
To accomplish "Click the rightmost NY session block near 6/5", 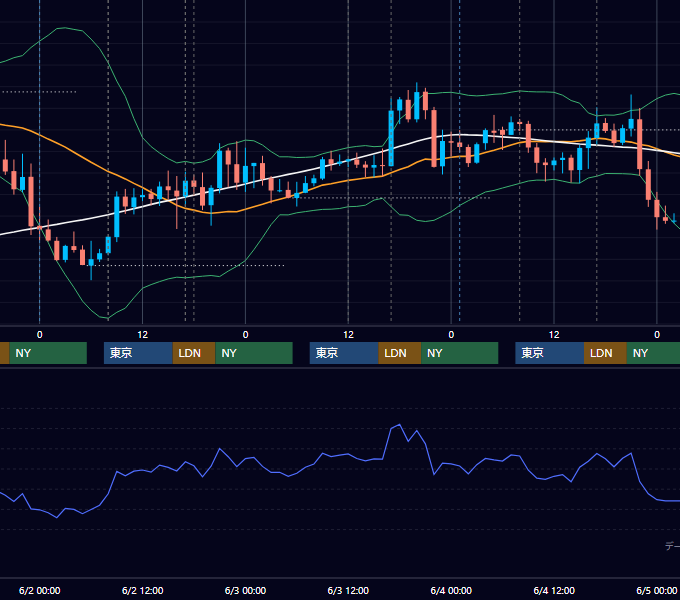I will [x=653, y=353].
